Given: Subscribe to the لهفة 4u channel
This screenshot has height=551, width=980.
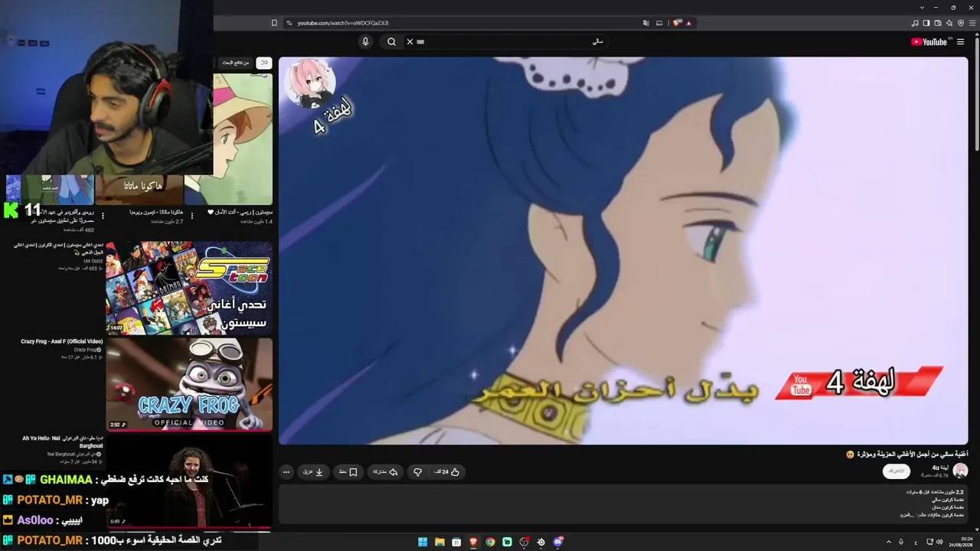Looking at the screenshot, I should 897,471.
